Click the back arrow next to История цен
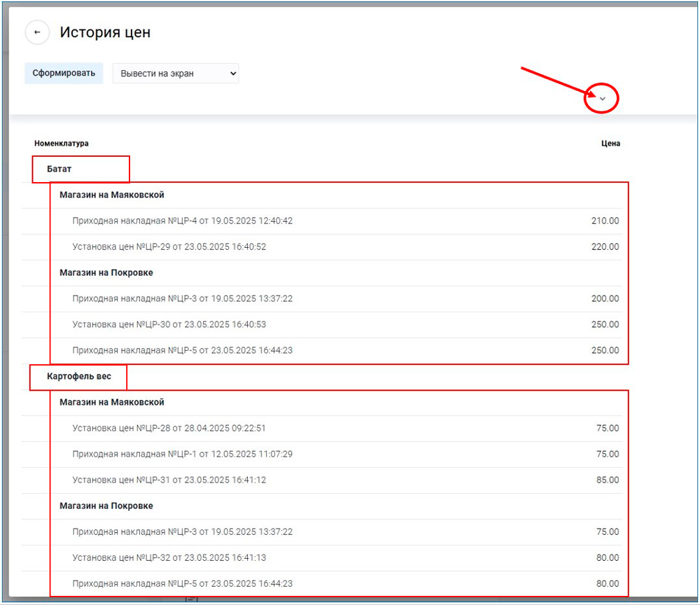This screenshot has width=700, height=605. pos(37,33)
